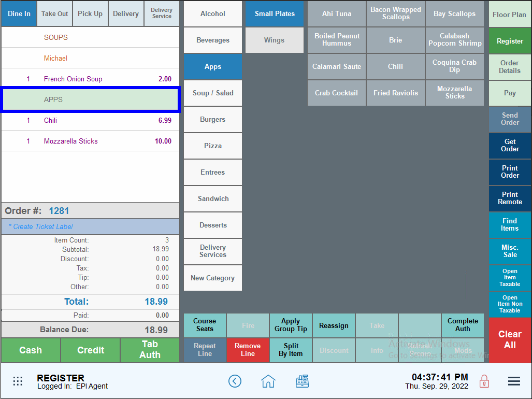The image size is (532, 399).
Task: Open Order Details
Action: pyautogui.click(x=510, y=67)
